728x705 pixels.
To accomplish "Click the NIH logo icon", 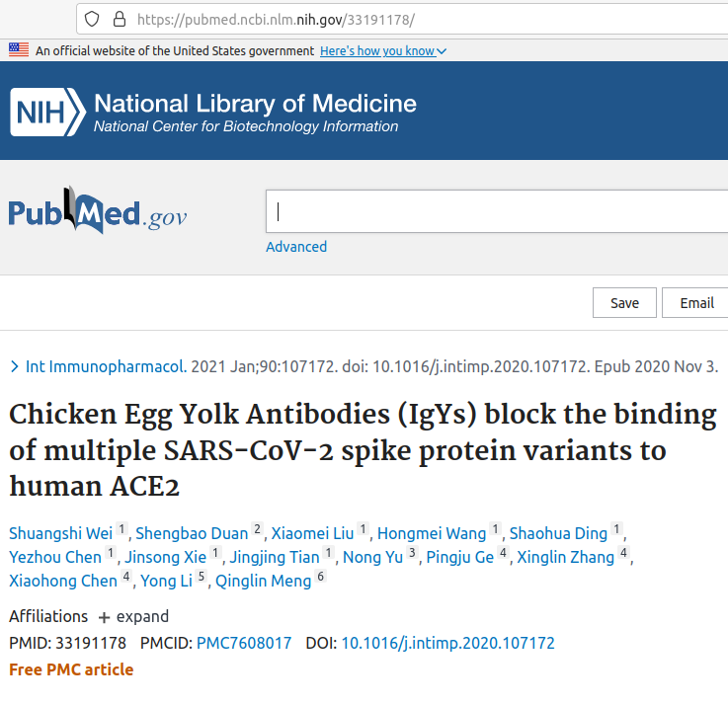I will pyautogui.click(x=47, y=112).
